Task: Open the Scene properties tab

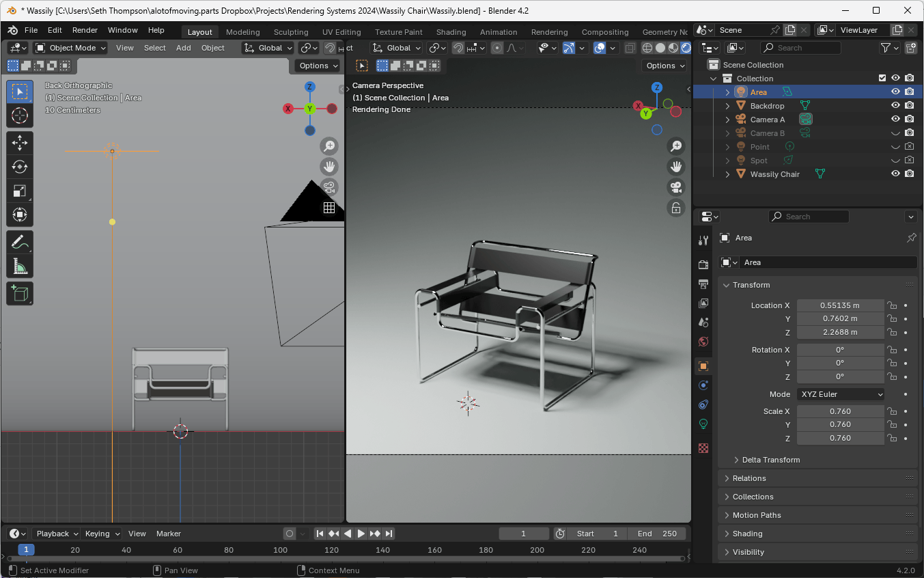Action: click(x=703, y=322)
